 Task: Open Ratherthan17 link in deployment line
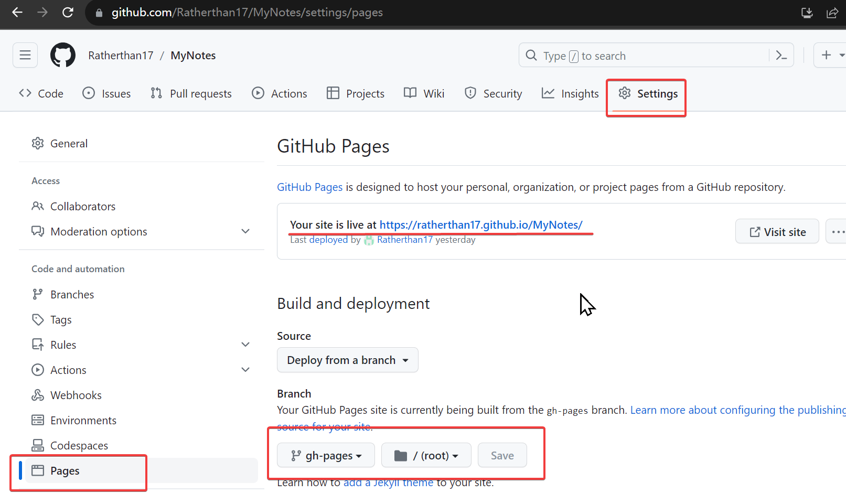coord(405,240)
